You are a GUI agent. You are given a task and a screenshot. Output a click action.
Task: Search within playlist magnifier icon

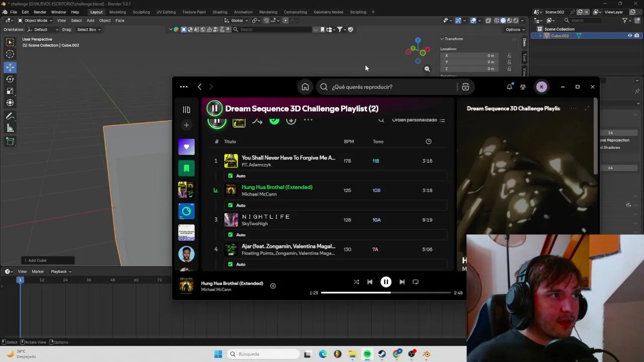coord(381,120)
